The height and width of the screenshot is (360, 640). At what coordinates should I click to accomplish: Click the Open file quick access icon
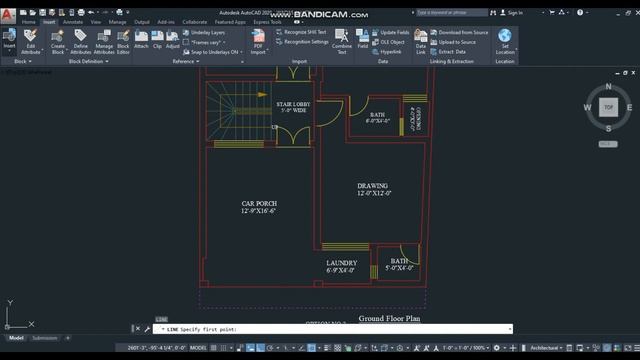(x=33, y=13)
